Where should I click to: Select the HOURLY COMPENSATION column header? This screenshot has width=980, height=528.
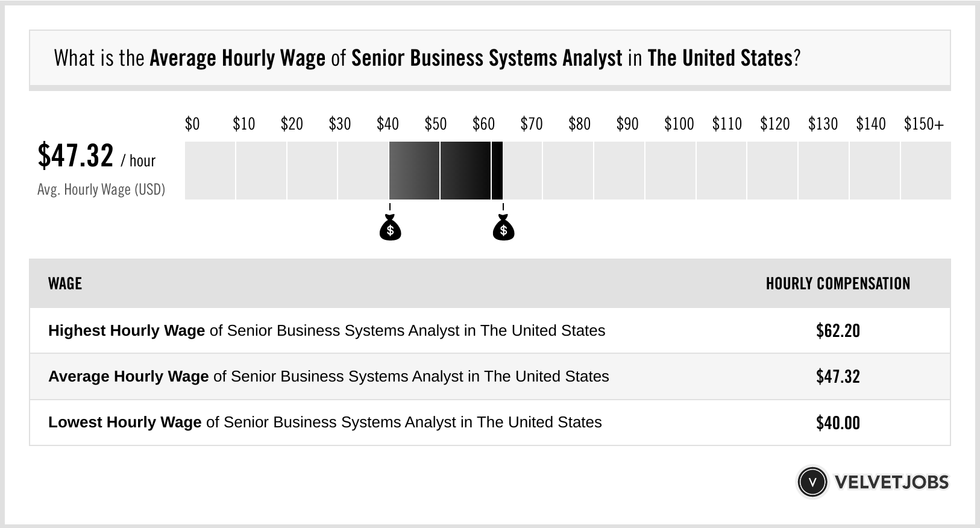click(838, 283)
